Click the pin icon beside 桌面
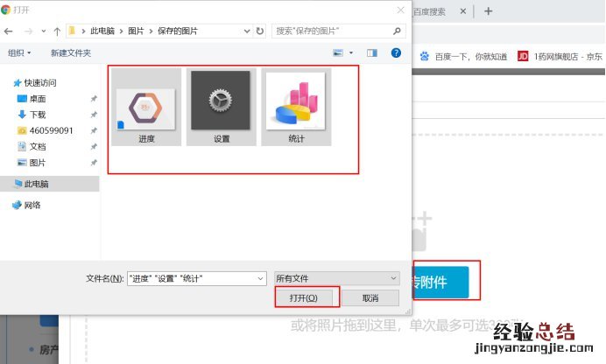This screenshot has height=364, width=606. point(94,99)
